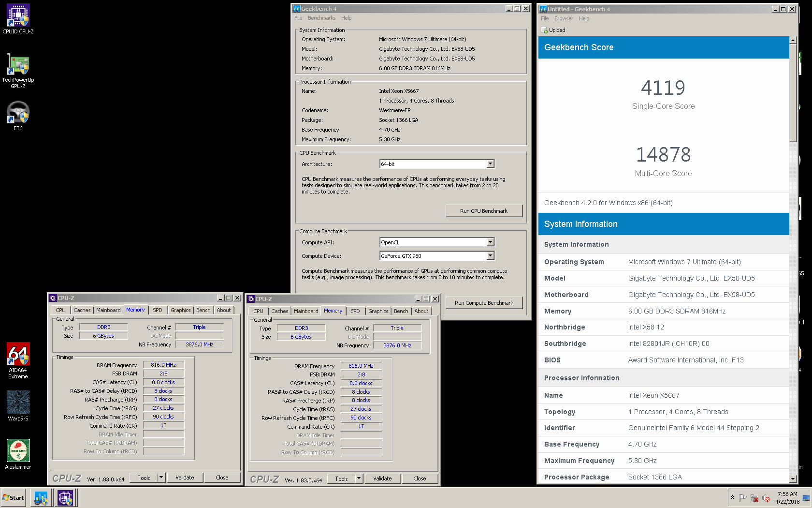Click the Run Compute Benchmark button
This screenshot has height=508, width=812.
coord(484,303)
